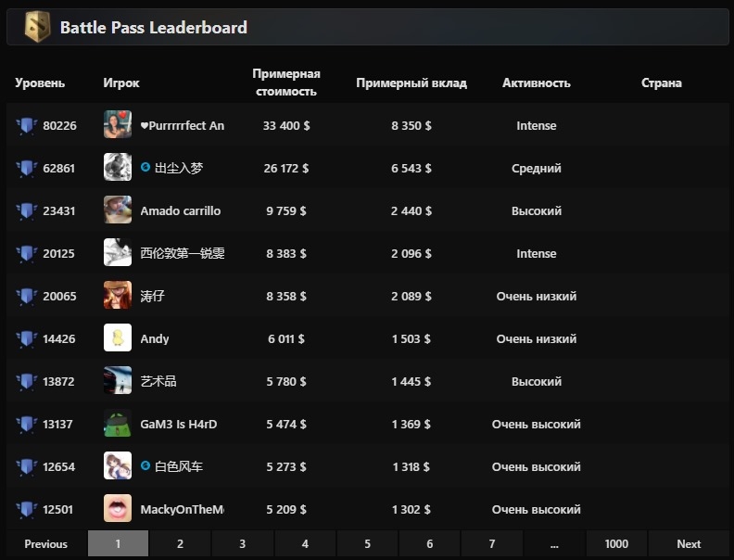Screen dimensions: 734x560
Task: Sort by the Уровень column header
Action: pyautogui.click(x=40, y=83)
